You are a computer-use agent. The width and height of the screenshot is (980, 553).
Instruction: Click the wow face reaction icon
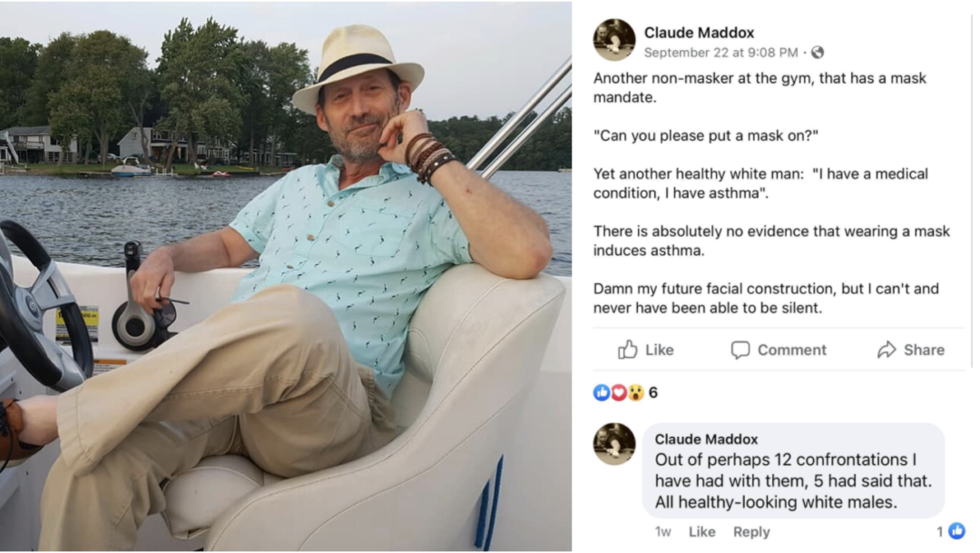pyautogui.click(x=635, y=392)
